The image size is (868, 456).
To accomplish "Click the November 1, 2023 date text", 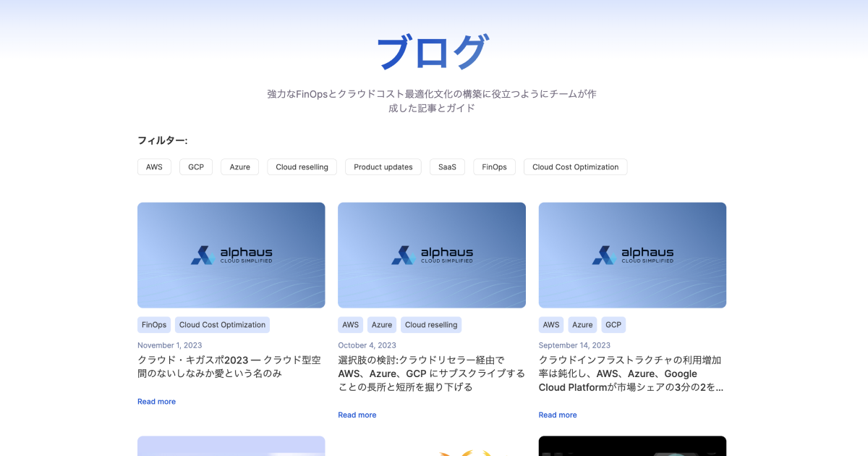I will pyautogui.click(x=170, y=345).
